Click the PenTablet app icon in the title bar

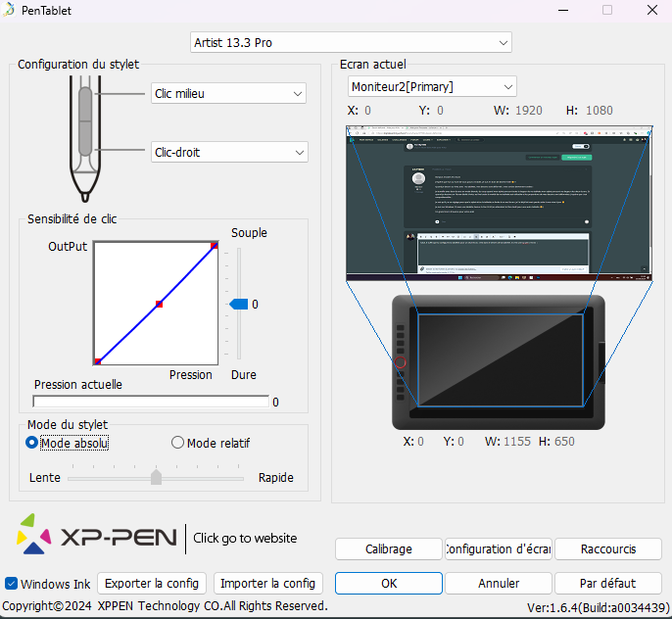9,10
